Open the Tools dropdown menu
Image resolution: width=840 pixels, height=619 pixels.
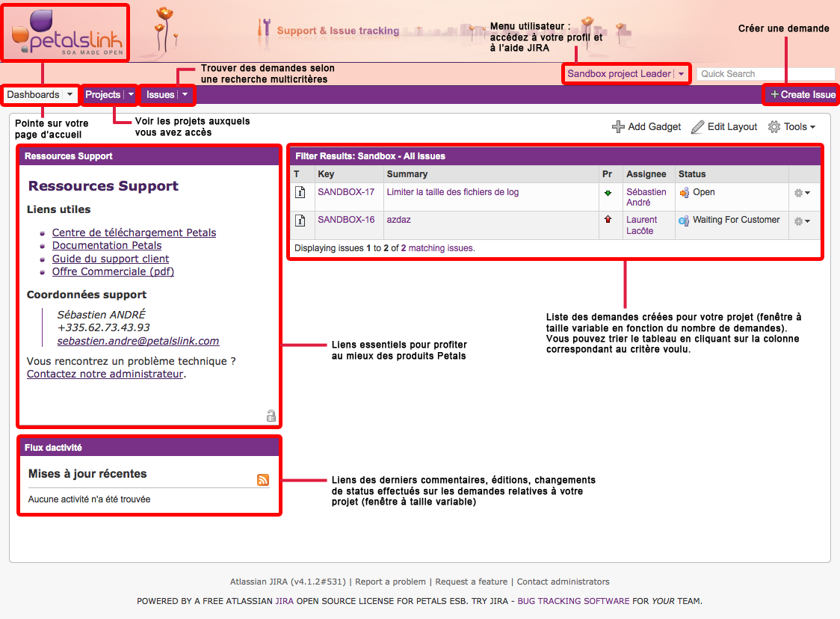791,127
